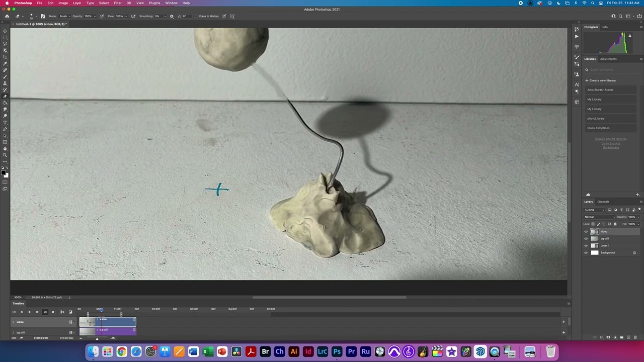The image size is (644, 362).
Task: Create a new group folder icon
Action: click(x=622, y=337)
